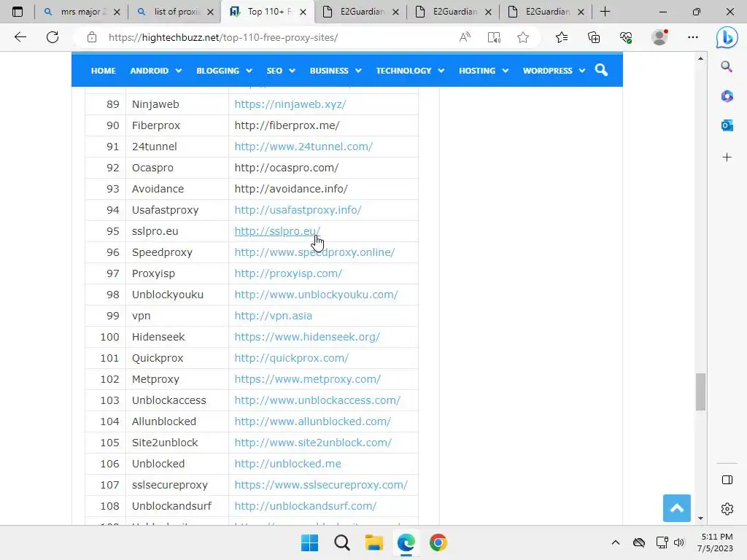
Task: Expand the HOSTING menu
Action: tap(484, 71)
